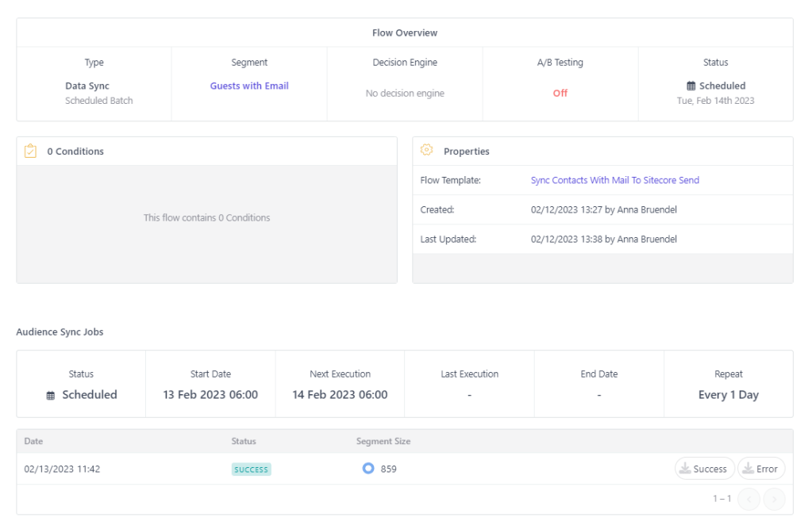The width and height of the screenshot is (812, 529).
Task: Select the Every 1 Day repeat value
Action: click(x=728, y=395)
